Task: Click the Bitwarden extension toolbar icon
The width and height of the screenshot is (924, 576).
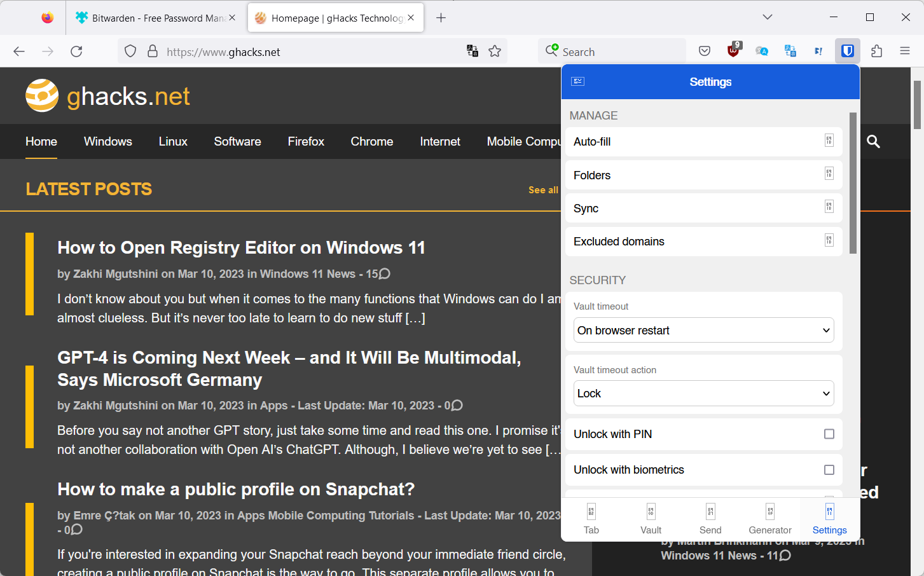Action: click(847, 51)
